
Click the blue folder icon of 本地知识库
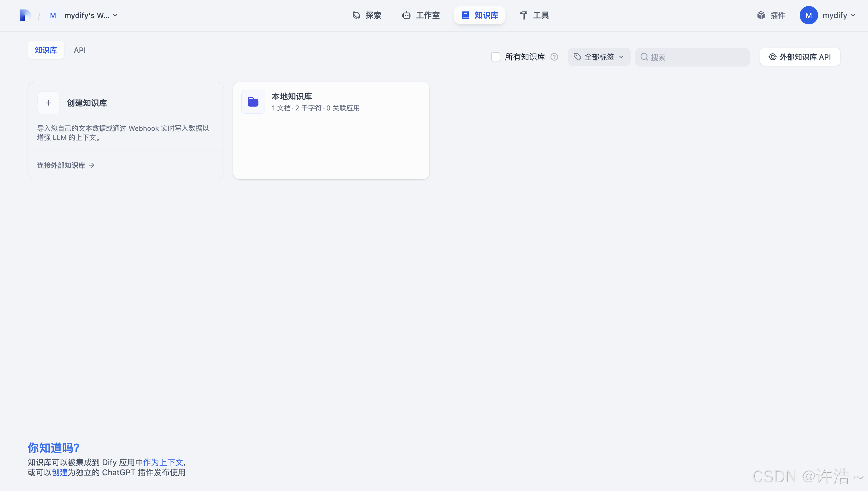coord(253,102)
